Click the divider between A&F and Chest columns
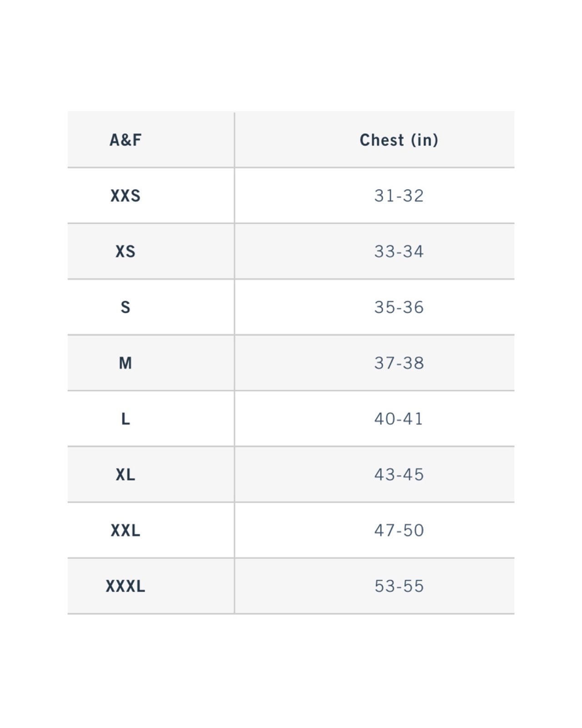Screen dimensions: 582x728 coord(234,363)
